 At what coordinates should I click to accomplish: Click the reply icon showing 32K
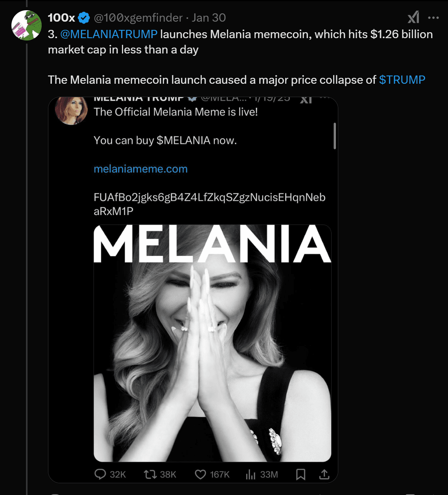pyautogui.click(x=101, y=475)
